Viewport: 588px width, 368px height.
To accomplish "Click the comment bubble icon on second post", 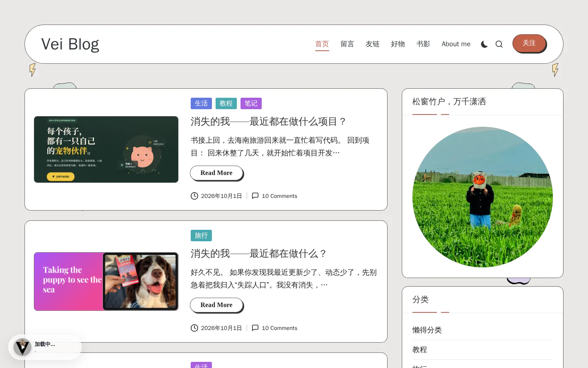I will [x=255, y=328].
